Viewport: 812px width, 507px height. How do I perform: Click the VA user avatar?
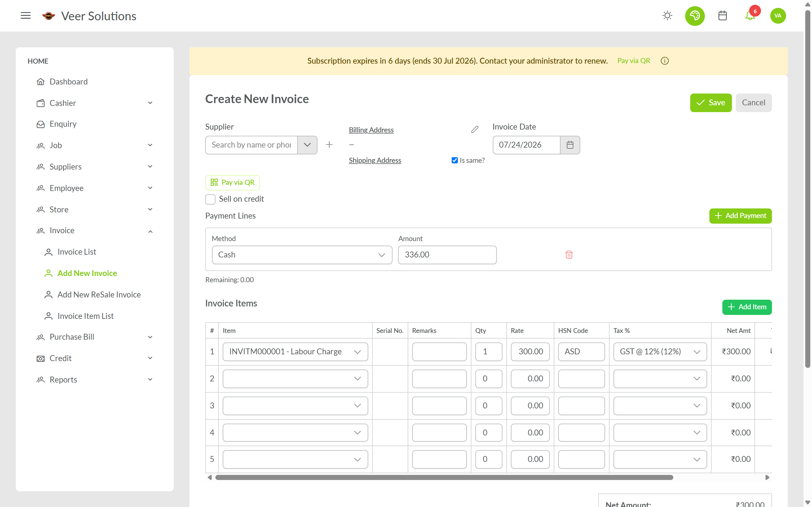[x=778, y=16]
